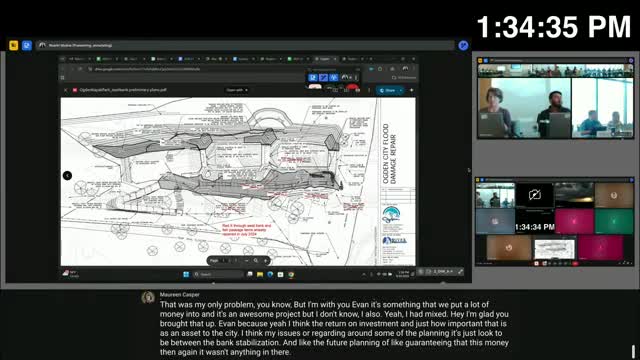
Task: Open File Explorer from the shared taskbar
Action: 260,274
